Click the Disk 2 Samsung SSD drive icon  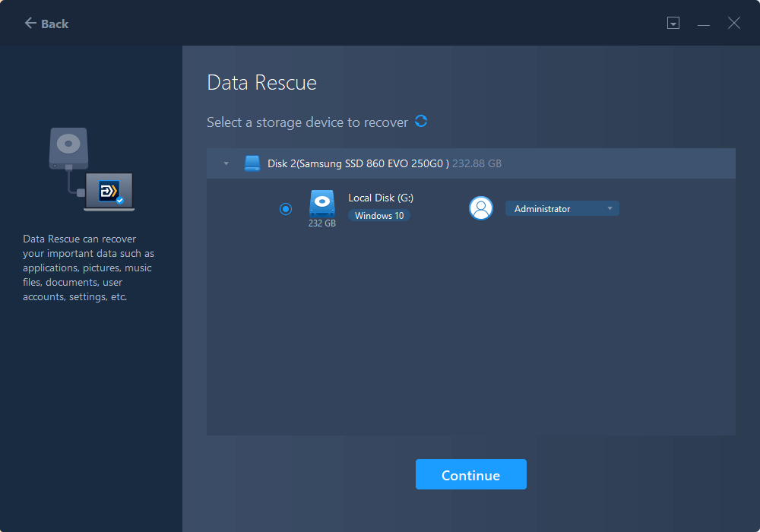[252, 163]
